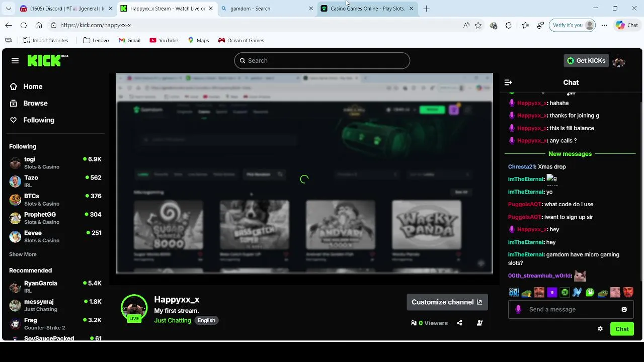Open Eevee channel in Following
This screenshot has width=644, height=362.
(x=55, y=236)
